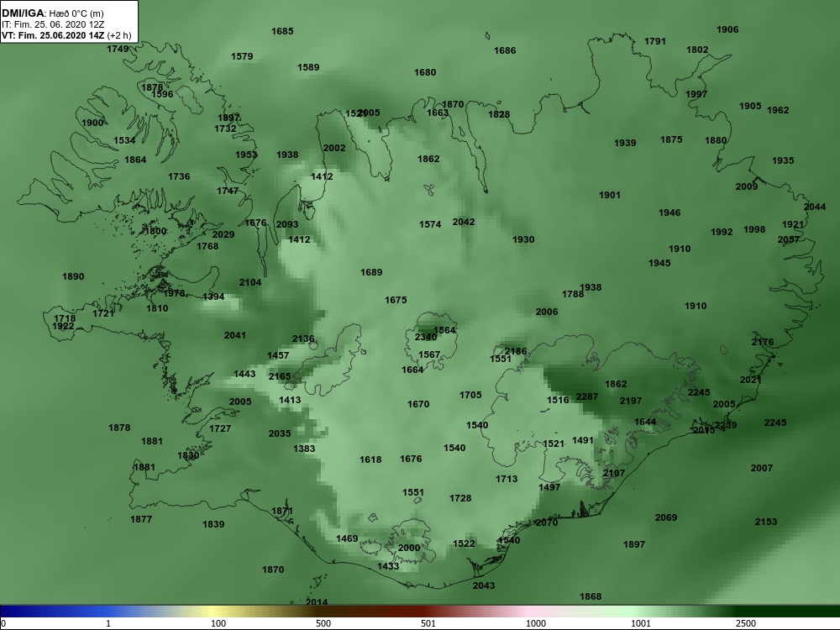This screenshot has width=840, height=630.
Task: Click the 1945 height label
Action: 659,263
